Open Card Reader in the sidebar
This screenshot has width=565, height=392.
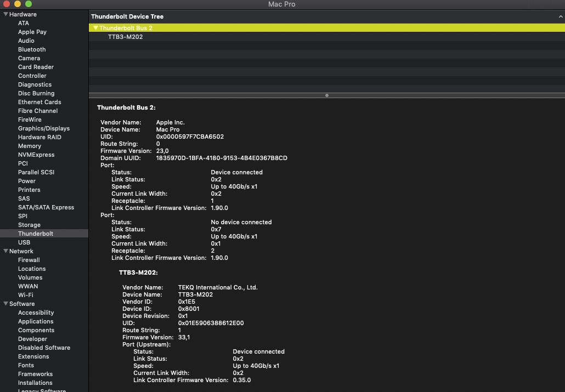36,67
